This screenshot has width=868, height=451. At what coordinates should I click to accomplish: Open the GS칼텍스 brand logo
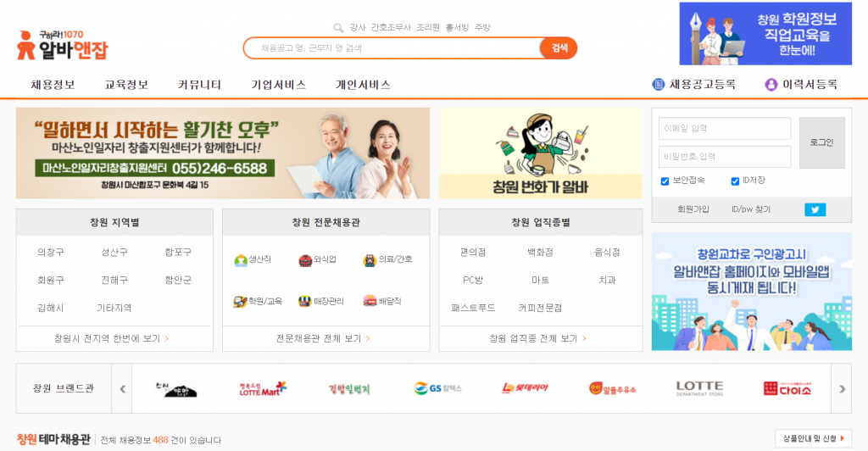pos(437,388)
